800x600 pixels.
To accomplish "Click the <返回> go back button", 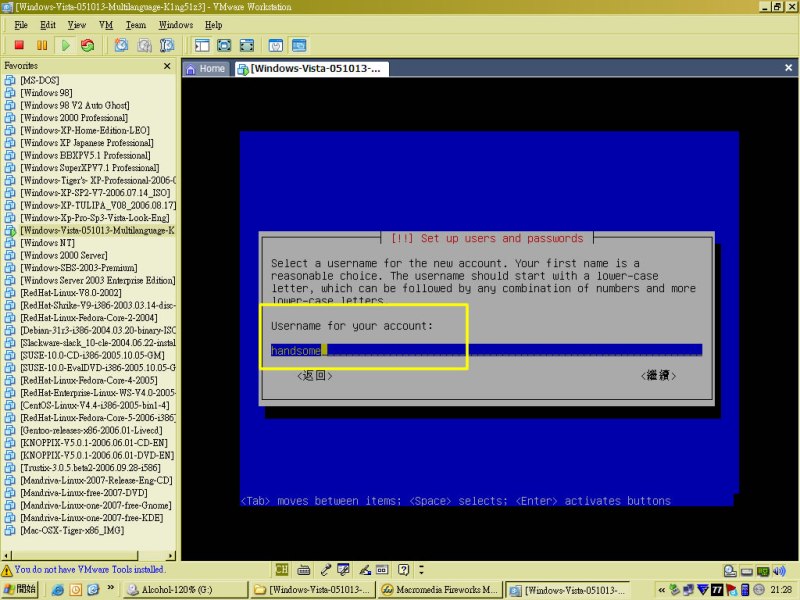I will 314,376.
